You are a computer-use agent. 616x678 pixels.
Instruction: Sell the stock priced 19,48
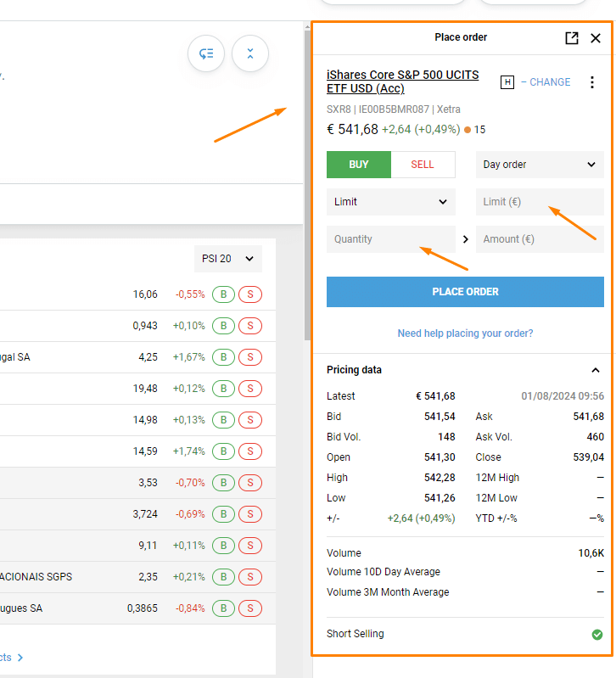pyautogui.click(x=250, y=389)
